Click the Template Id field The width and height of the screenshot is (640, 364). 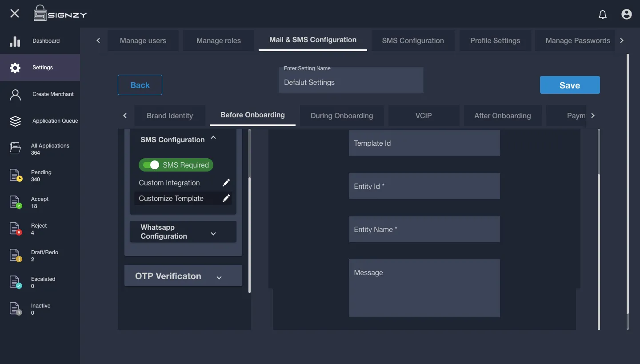424,143
